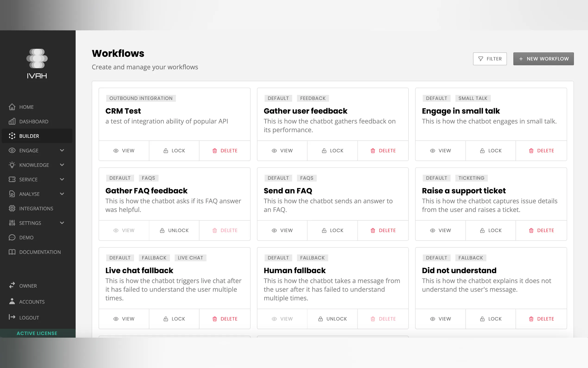This screenshot has width=588, height=368.
Task: Lock the CRM Test workflow
Action: [174, 151]
